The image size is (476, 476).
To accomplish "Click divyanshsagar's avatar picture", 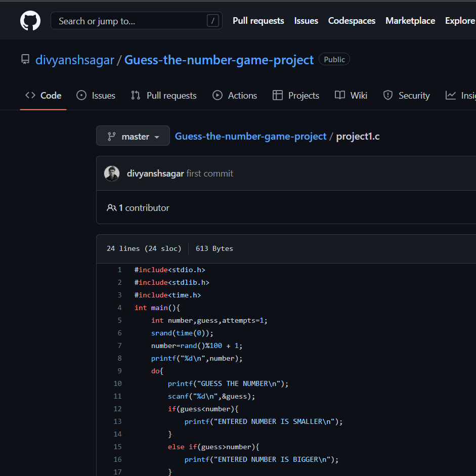I will click(x=112, y=174).
